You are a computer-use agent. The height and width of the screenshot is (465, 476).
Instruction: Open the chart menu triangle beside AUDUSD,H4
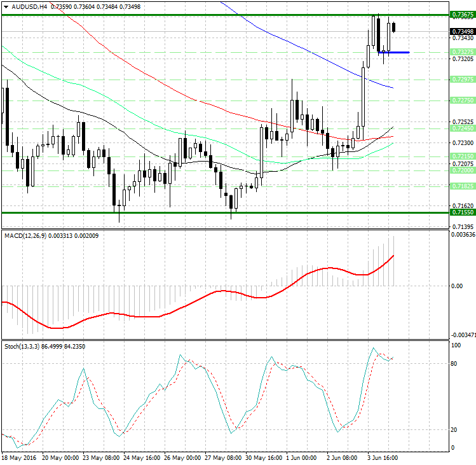[x=6, y=7]
